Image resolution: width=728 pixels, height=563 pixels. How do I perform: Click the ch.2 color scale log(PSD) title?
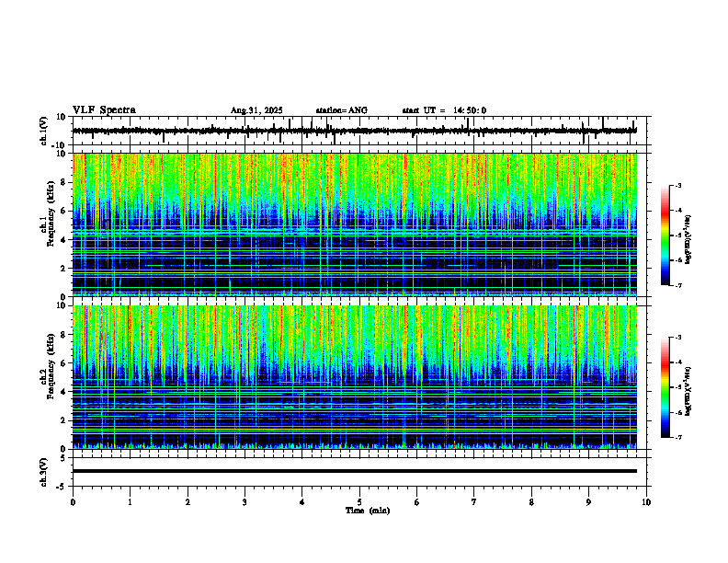pyautogui.click(x=688, y=391)
